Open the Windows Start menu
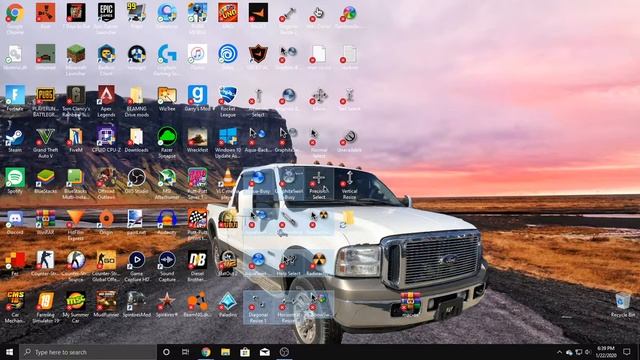The height and width of the screenshot is (360, 640). 9,352
